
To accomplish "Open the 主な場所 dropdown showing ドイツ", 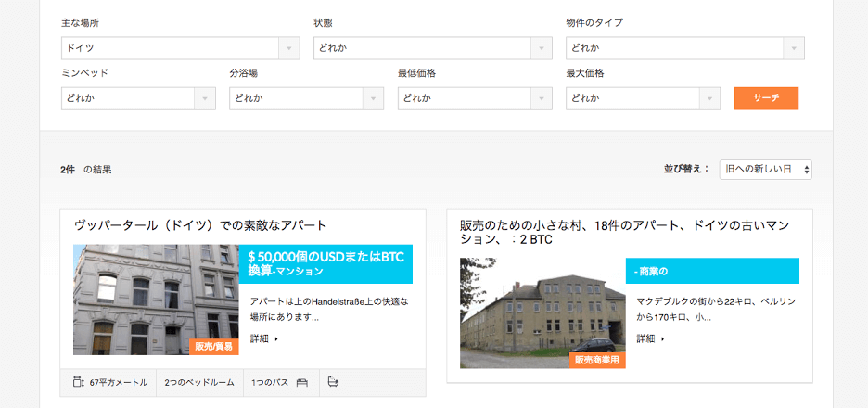I will (x=180, y=48).
